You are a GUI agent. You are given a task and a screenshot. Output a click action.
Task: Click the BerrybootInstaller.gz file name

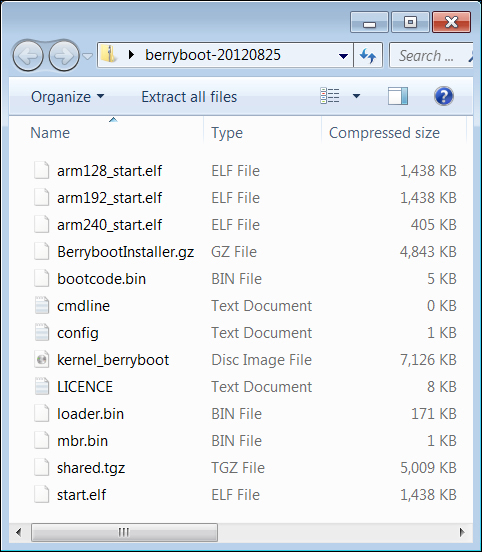(126, 252)
